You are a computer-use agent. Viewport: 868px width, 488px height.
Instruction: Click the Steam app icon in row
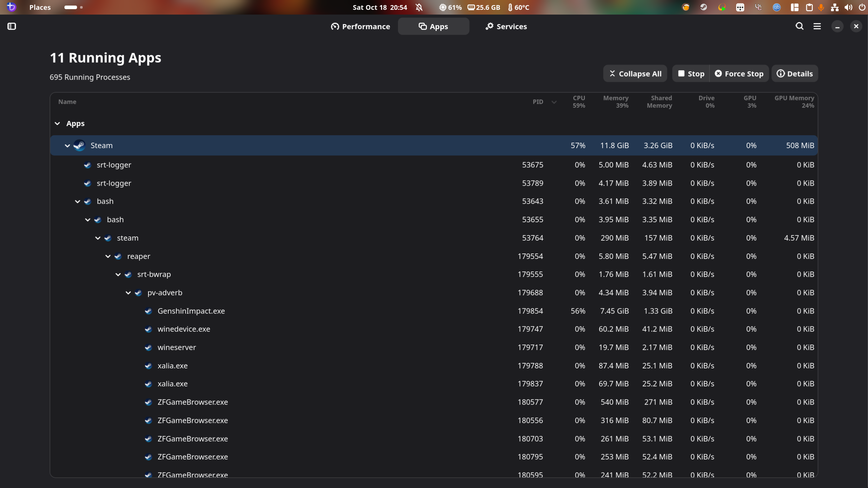pyautogui.click(x=79, y=145)
